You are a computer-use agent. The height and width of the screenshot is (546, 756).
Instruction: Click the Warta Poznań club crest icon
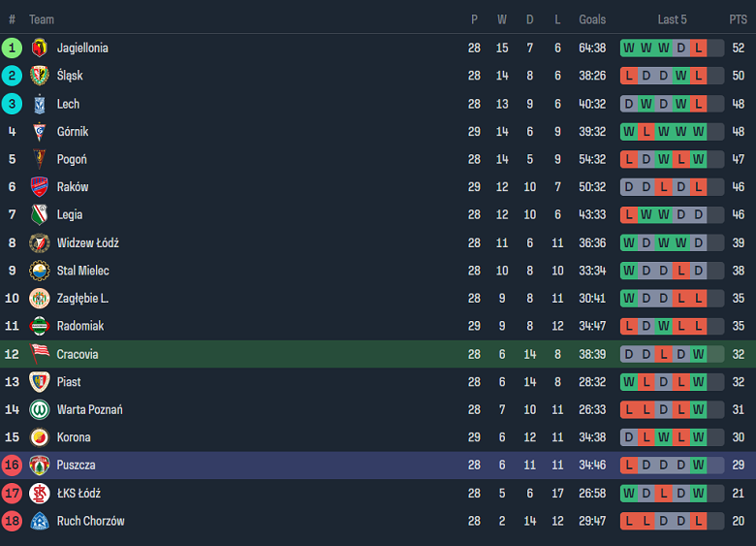[39, 409]
